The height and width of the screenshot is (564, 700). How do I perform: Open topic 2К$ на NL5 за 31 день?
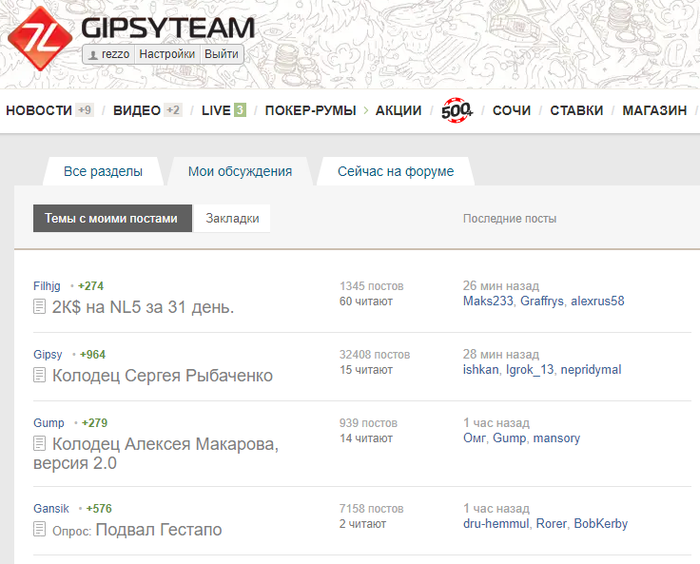(143, 307)
